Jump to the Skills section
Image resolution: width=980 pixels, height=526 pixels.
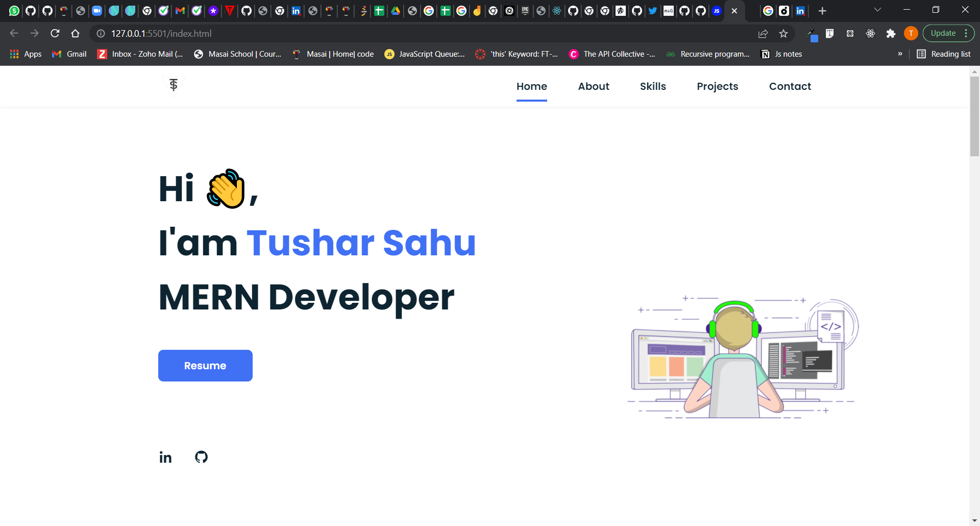[653, 86]
